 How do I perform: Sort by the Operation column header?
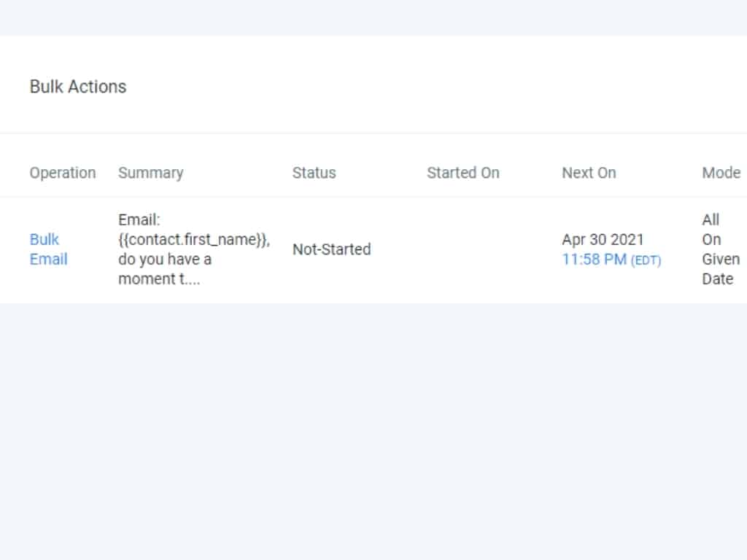pyautogui.click(x=63, y=173)
